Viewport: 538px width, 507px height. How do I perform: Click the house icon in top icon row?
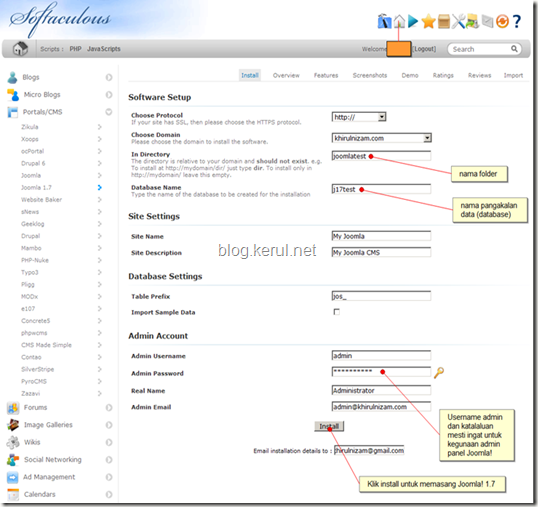[x=399, y=21]
